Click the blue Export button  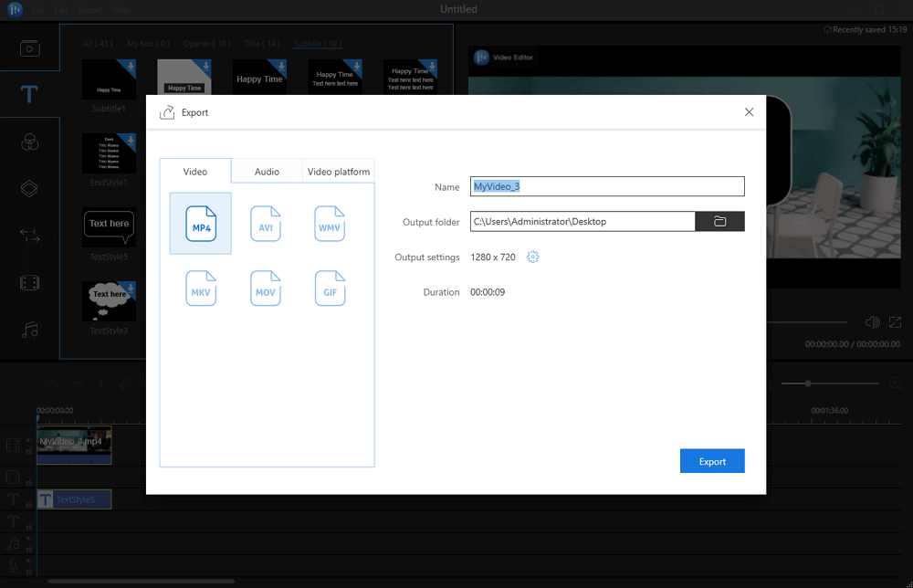pos(712,461)
